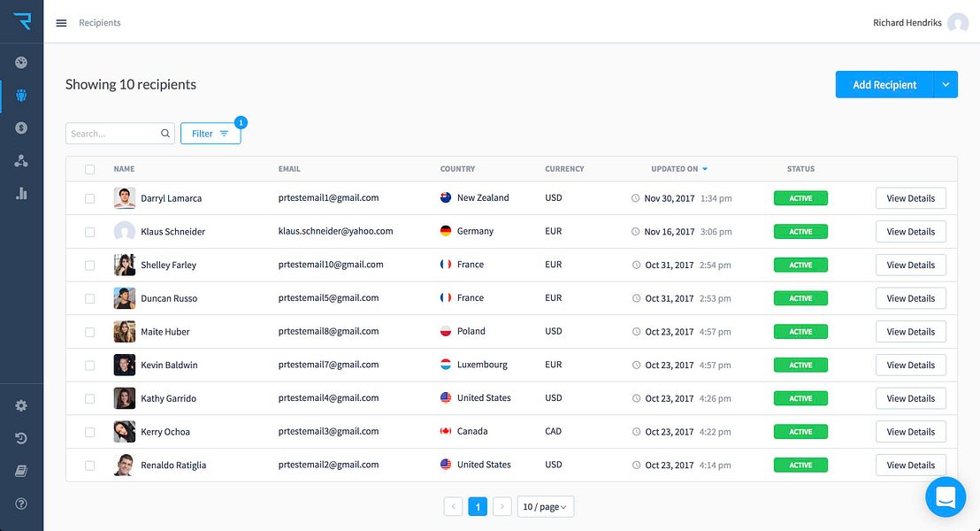This screenshot has height=531, width=980.
Task: Click the New Zealand flag icon
Action: pos(446,197)
